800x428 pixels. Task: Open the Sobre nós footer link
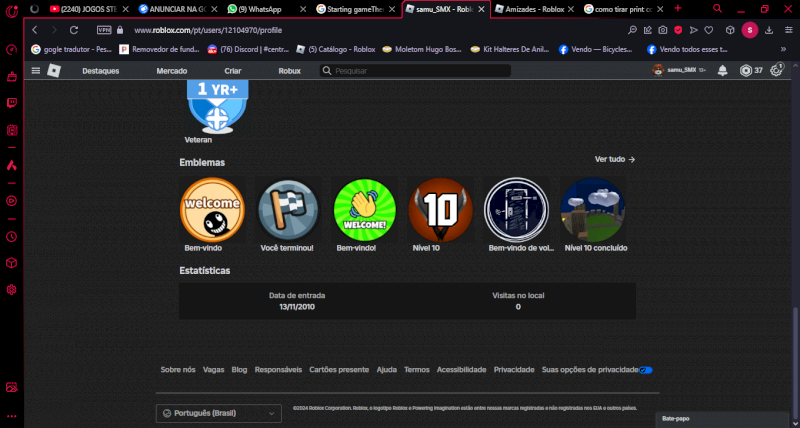click(178, 370)
